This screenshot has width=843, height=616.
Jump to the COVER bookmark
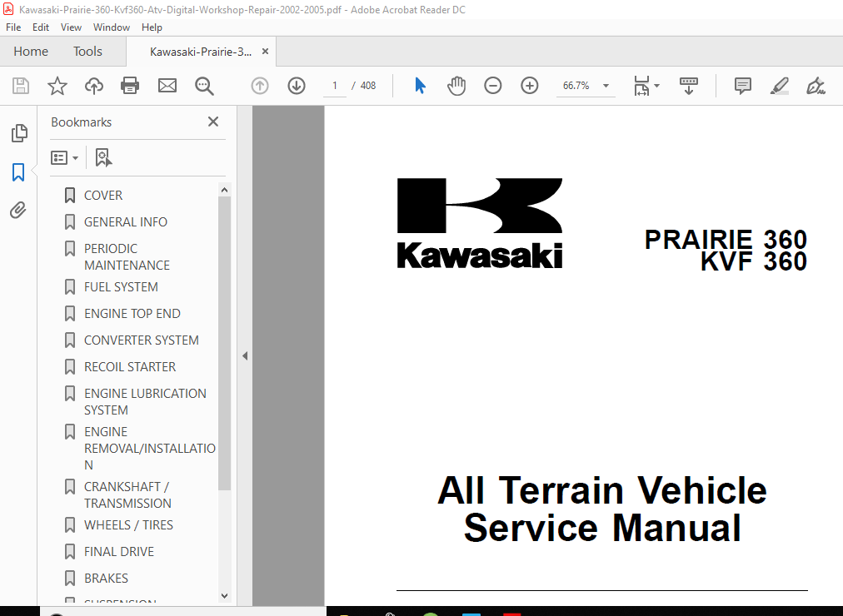point(103,196)
